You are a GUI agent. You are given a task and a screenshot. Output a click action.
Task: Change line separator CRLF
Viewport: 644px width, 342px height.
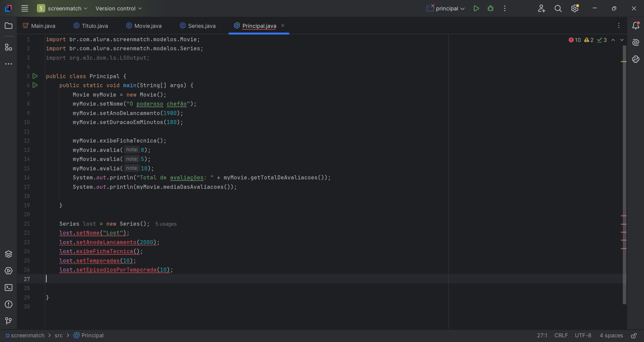click(x=561, y=336)
